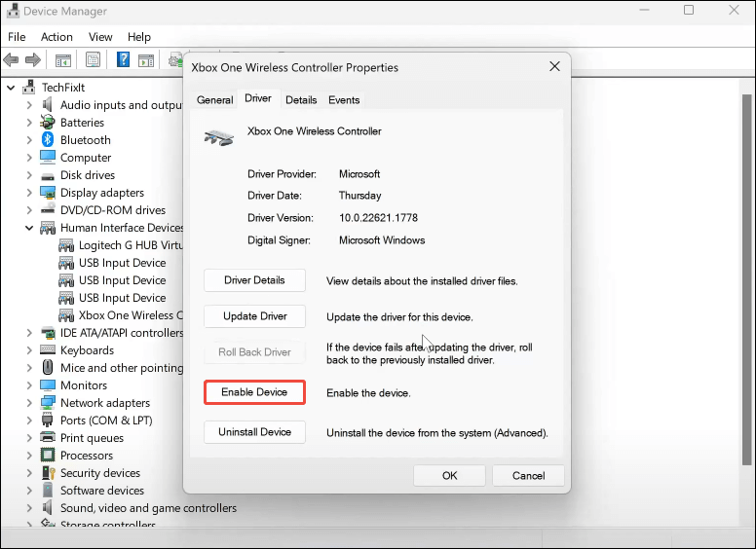Switch to the Events tab

344,99
